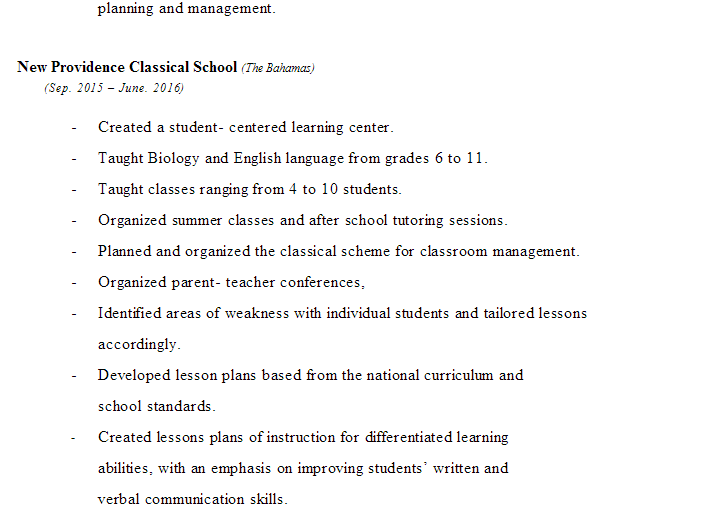Click the line starting with abilities, with an emphasis
The image size is (727, 512).
click(x=303, y=468)
